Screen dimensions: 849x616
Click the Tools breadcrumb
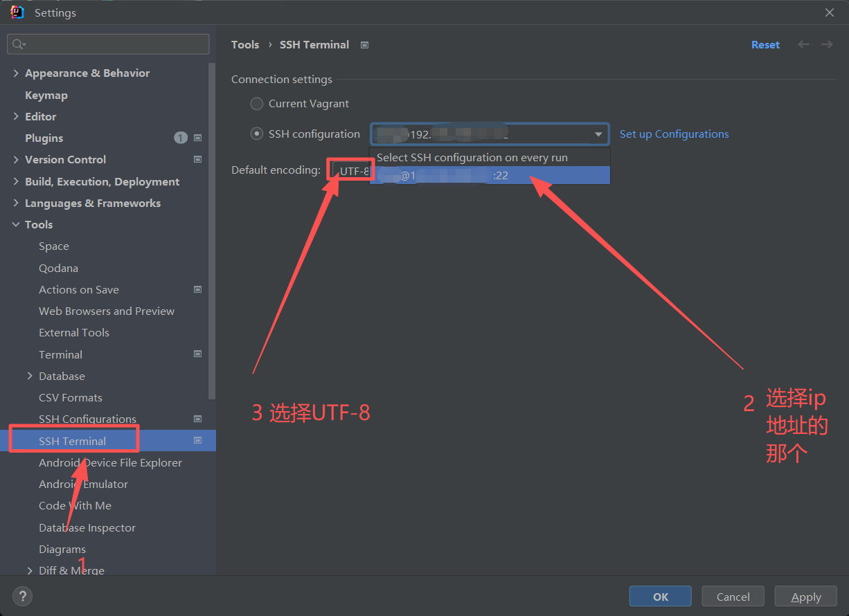coord(245,44)
